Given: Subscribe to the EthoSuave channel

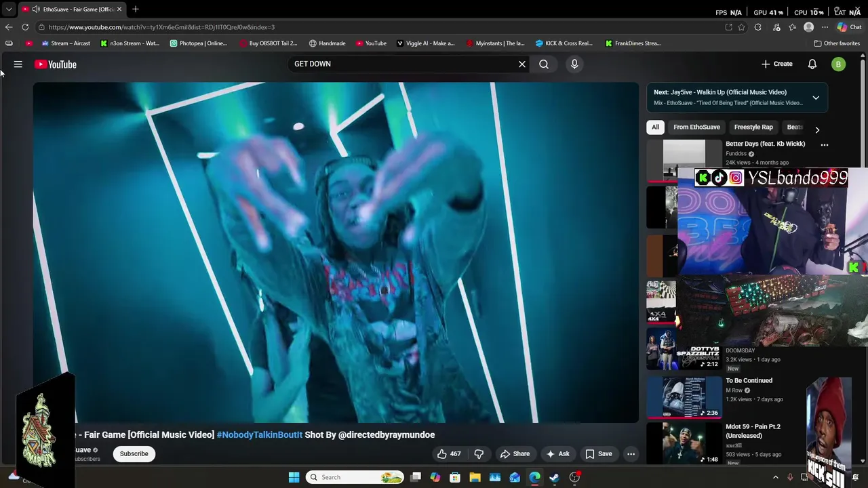Looking at the screenshot, I should point(134,454).
